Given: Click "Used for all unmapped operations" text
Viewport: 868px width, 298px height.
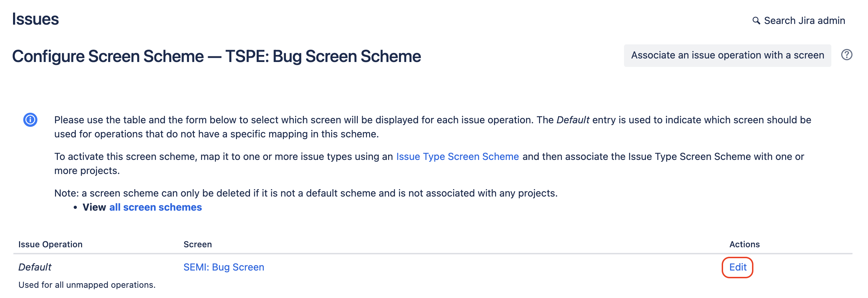Looking at the screenshot, I should point(87,285).
